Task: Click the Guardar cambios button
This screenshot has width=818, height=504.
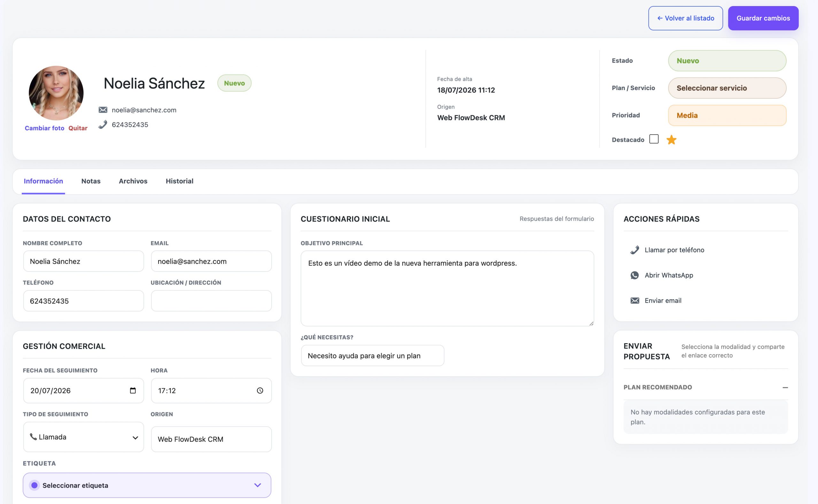Action: coord(763,18)
